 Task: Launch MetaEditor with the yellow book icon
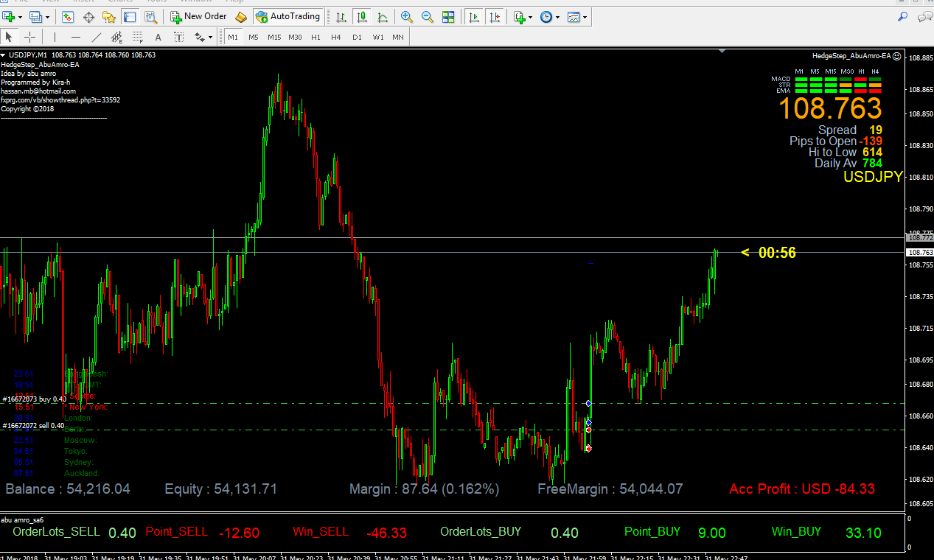(241, 16)
